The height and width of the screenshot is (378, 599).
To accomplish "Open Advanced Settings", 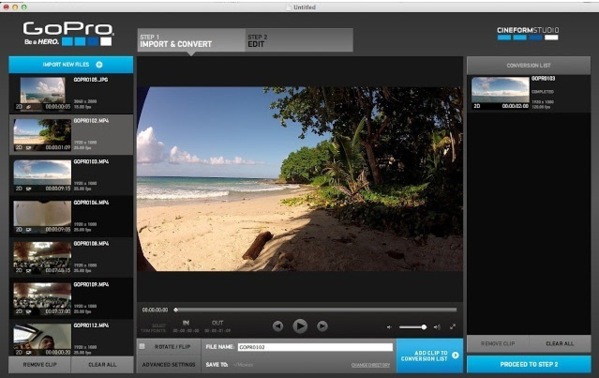I will (168, 365).
